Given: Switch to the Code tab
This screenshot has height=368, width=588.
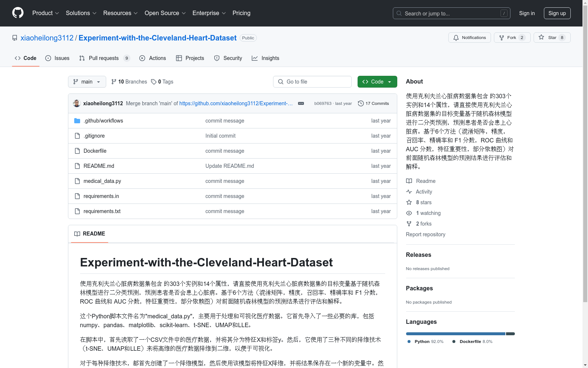Looking at the screenshot, I should [26, 58].
